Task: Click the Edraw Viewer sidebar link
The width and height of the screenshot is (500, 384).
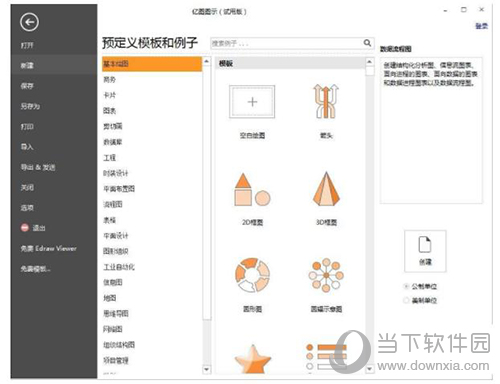Action: click(49, 248)
